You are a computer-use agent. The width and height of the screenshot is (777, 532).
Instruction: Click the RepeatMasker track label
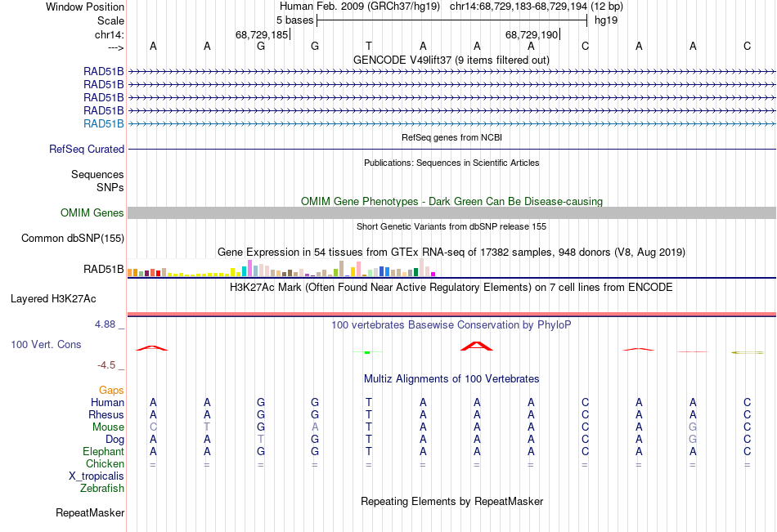coord(90,512)
